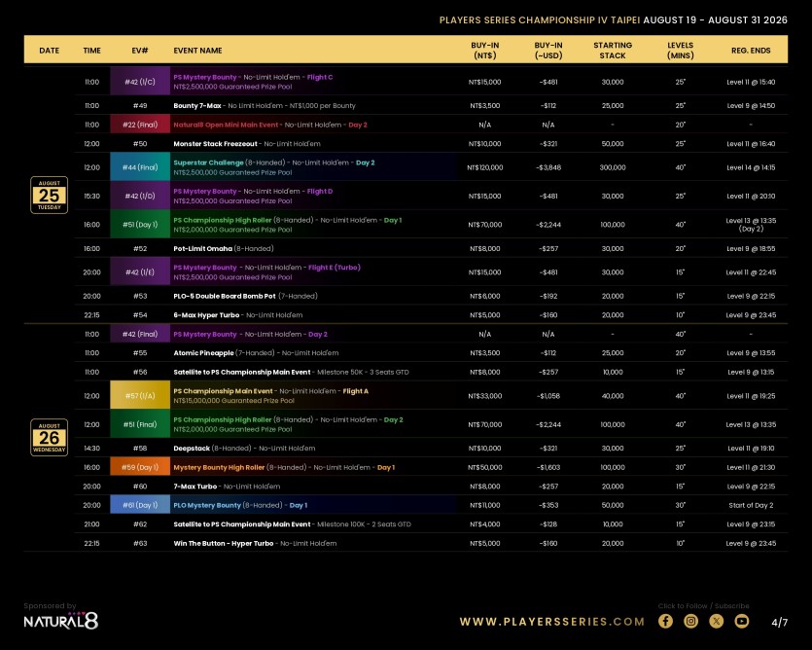Click the #44 (Final) teal event badge
The image size is (812, 650).
coord(140,167)
